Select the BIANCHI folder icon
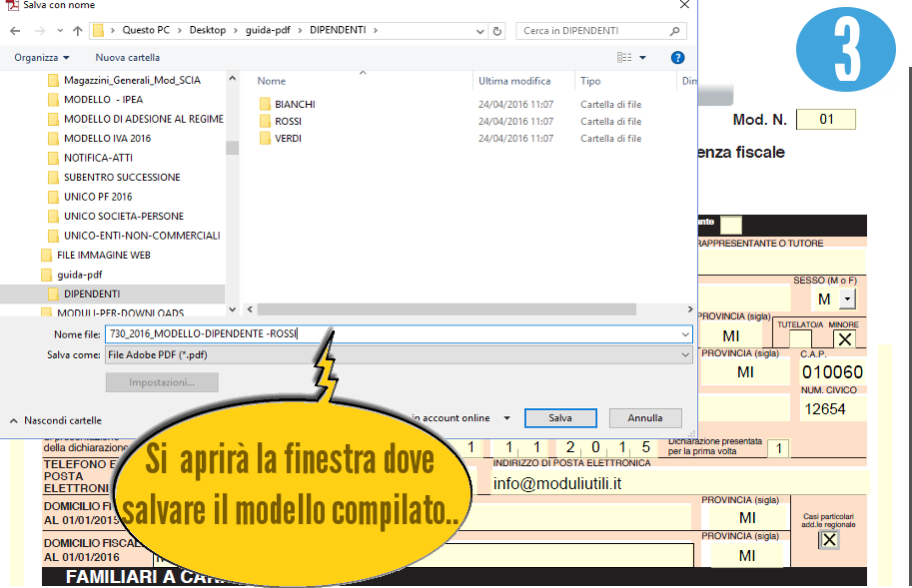 coord(265,104)
